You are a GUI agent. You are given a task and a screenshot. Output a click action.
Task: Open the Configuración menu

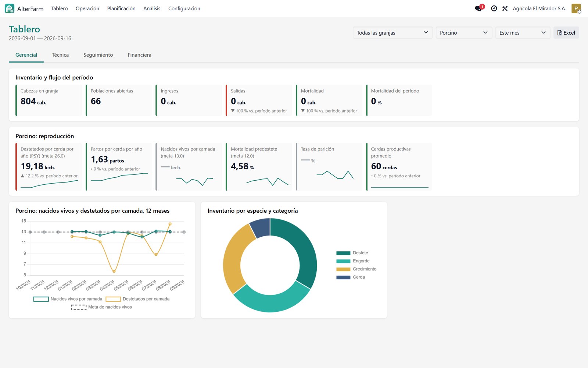(184, 8)
